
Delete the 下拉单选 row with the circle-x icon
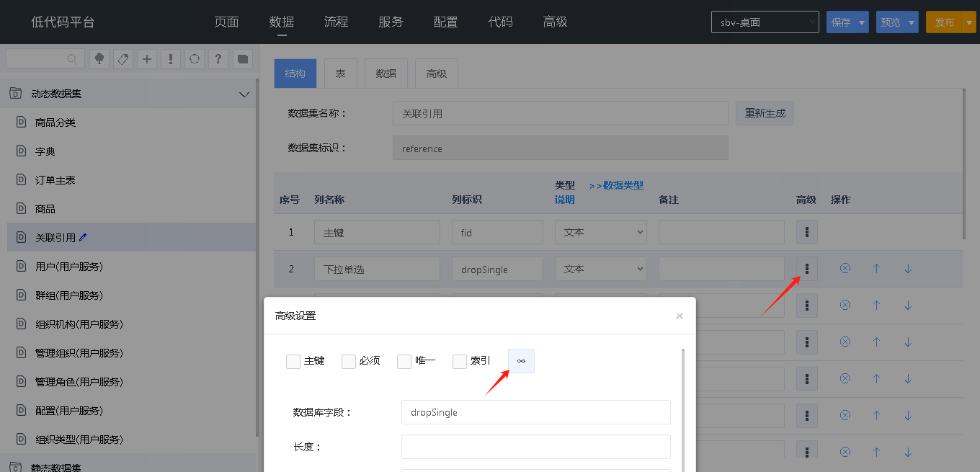(x=845, y=269)
